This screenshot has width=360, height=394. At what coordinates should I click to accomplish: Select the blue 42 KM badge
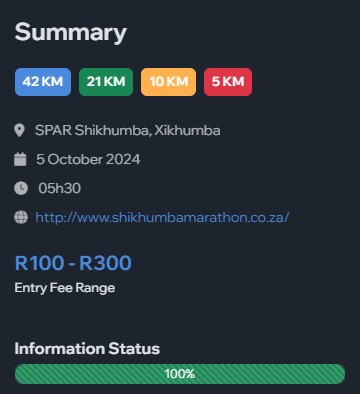click(x=43, y=82)
